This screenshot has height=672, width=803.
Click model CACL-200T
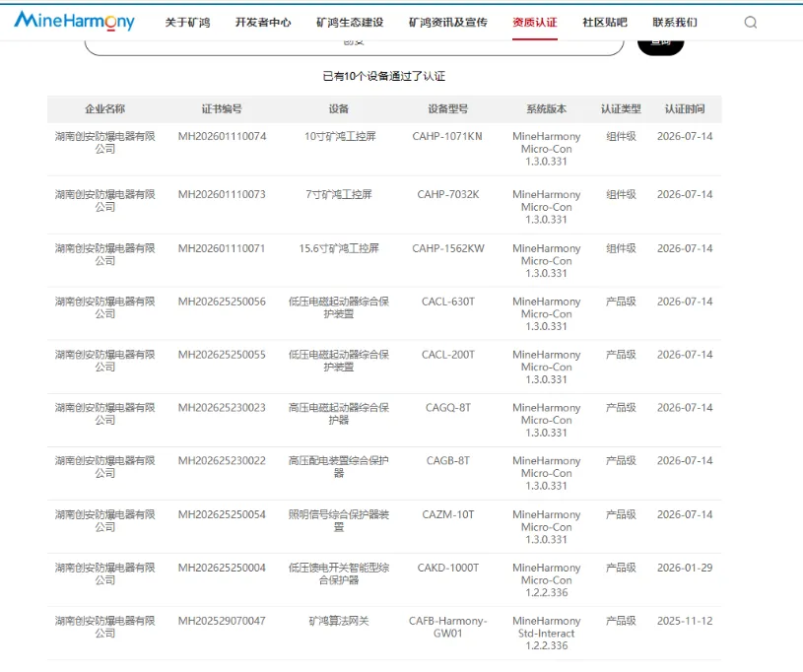click(448, 355)
